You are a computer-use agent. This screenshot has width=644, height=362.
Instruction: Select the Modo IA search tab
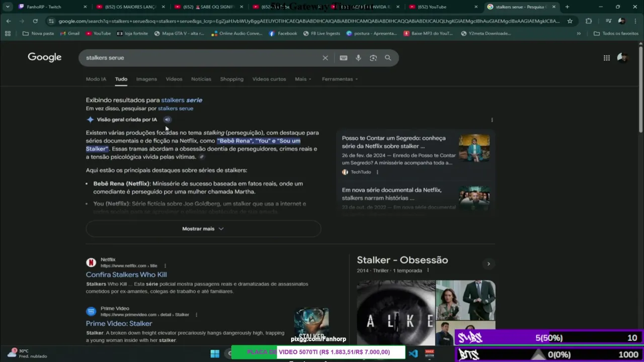[96, 79]
